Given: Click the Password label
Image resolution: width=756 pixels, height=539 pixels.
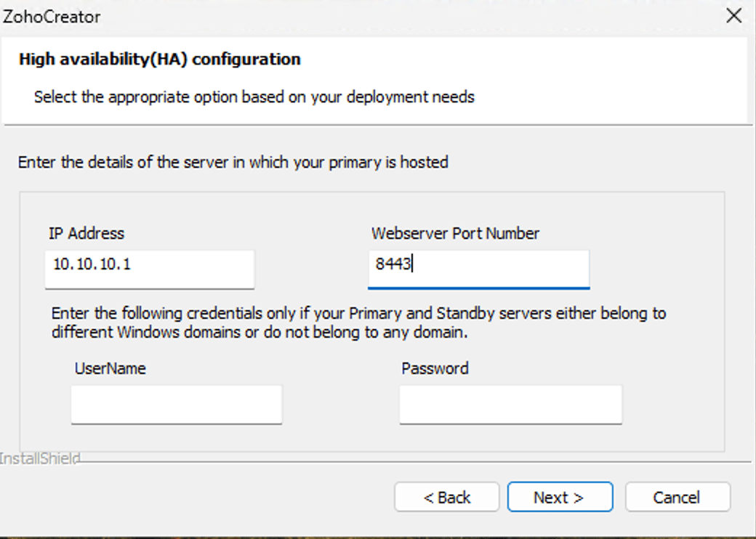Looking at the screenshot, I should click(x=435, y=368).
